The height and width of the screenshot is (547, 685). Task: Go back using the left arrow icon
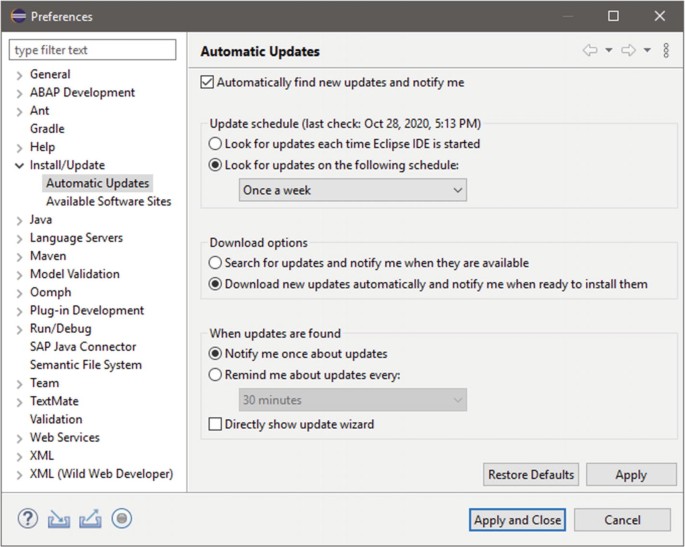pyautogui.click(x=590, y=50)
